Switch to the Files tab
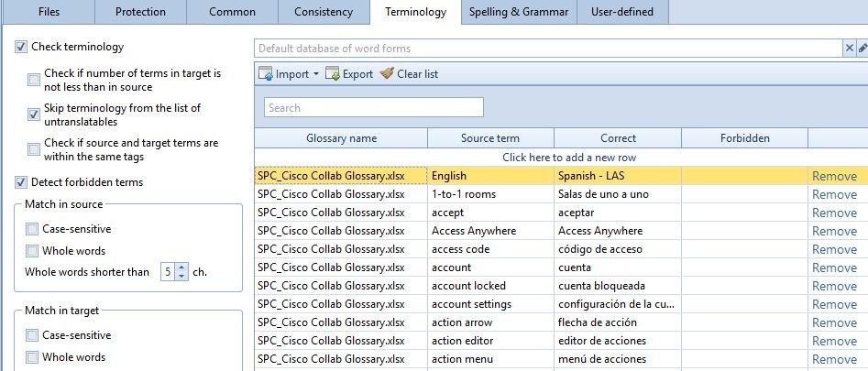Screen dimensions: 868x371 pos(49,12)
